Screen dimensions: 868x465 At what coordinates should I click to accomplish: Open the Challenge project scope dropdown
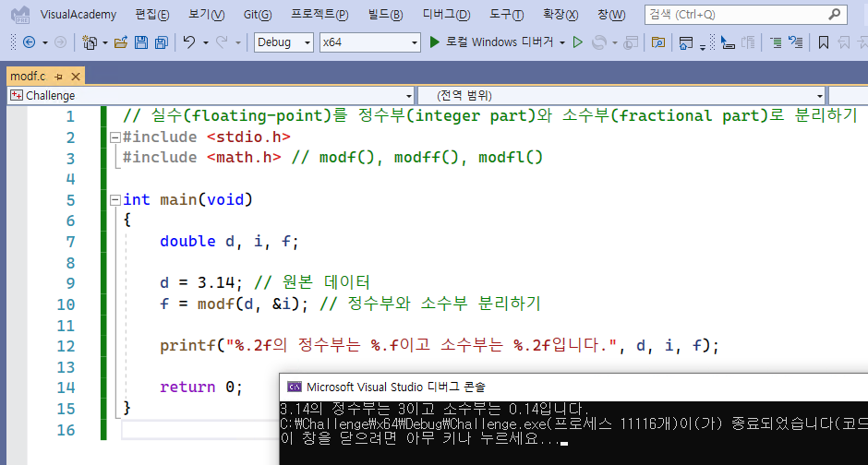[211, 96]
